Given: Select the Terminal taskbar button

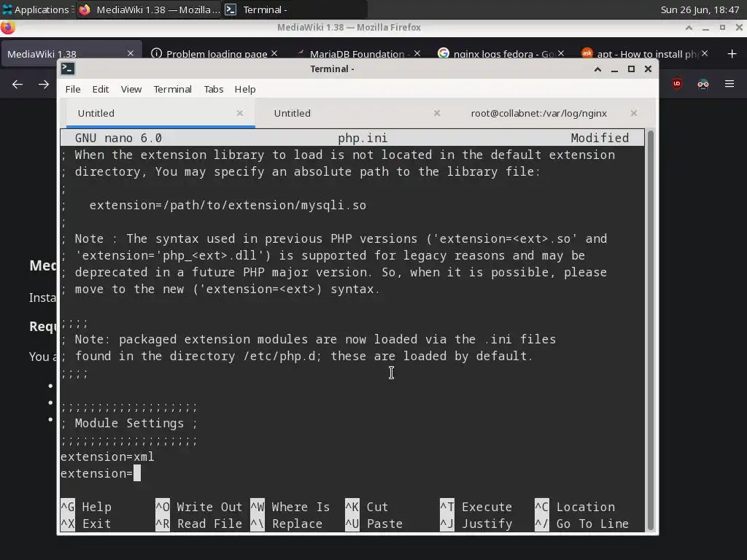Looking at the screenshot, I should (294, 9).
